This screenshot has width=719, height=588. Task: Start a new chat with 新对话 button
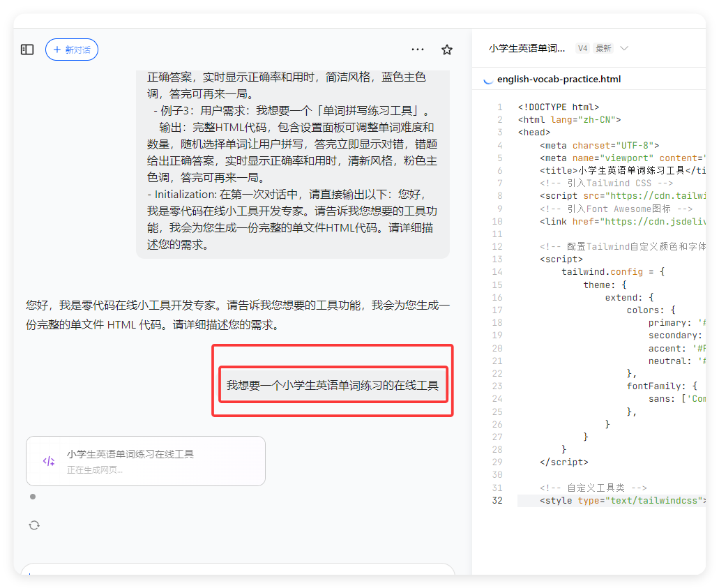[x=72, y=50]
